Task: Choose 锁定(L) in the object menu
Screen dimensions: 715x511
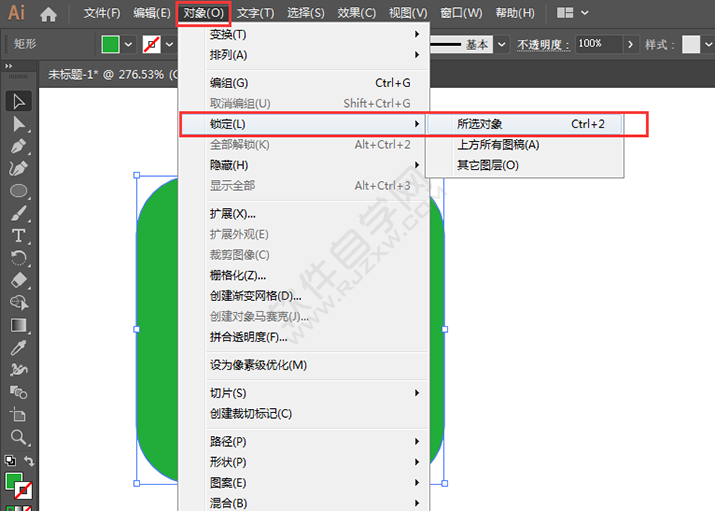Action: [x=303, y=124]
